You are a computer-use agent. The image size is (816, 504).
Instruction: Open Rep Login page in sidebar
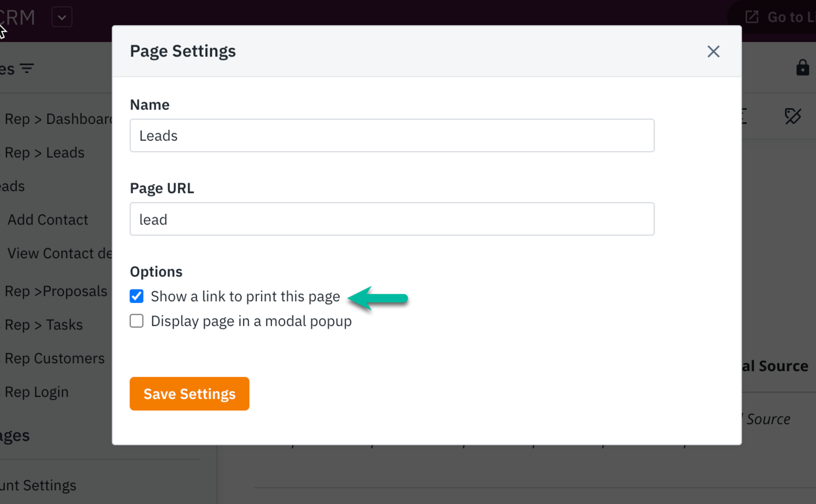pyautogui.click(x=36, y=392)
